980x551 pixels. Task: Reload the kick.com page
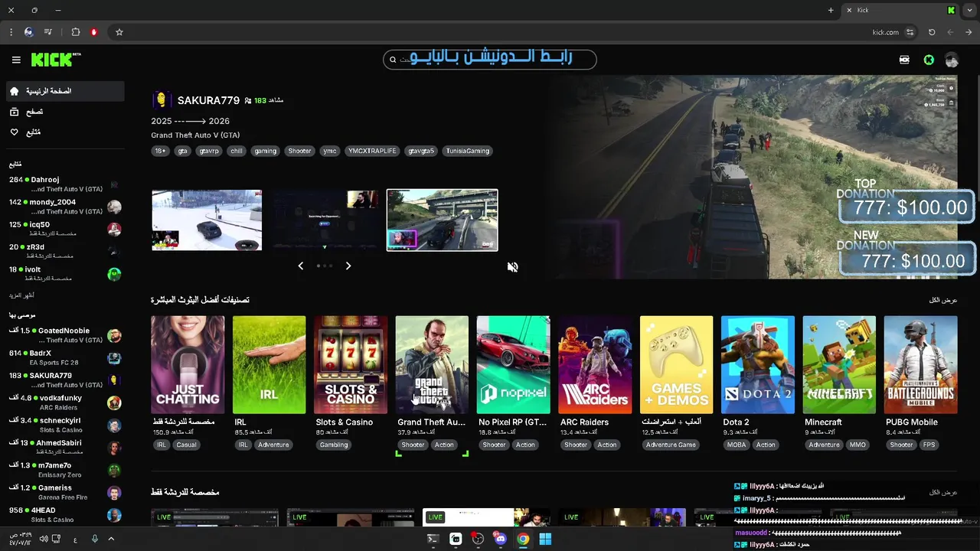[x=932, y=32]
